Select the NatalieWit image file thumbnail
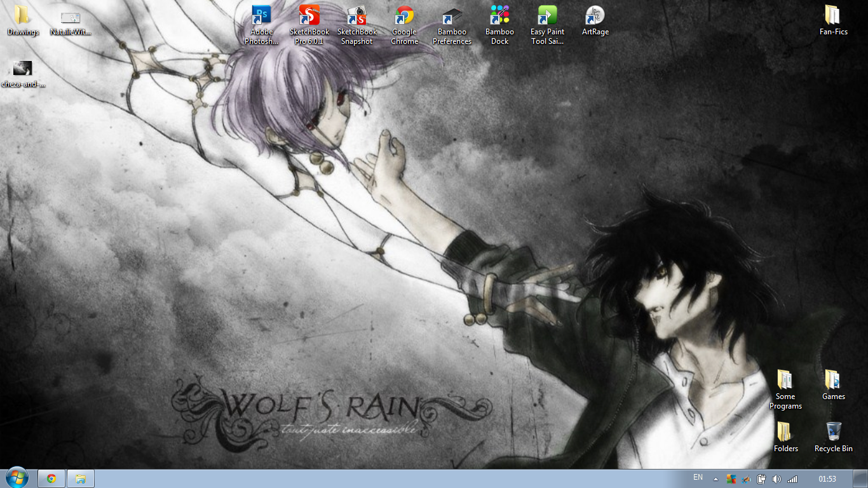868x488 pixels. 71,18
